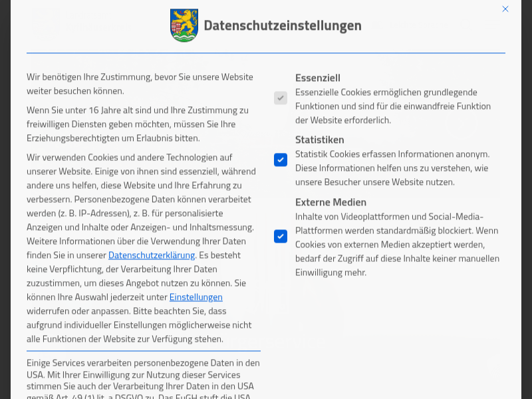Click the blue divider line under the title
The height and width of the screenshot is (399, 532).
(x=266, y=53)
